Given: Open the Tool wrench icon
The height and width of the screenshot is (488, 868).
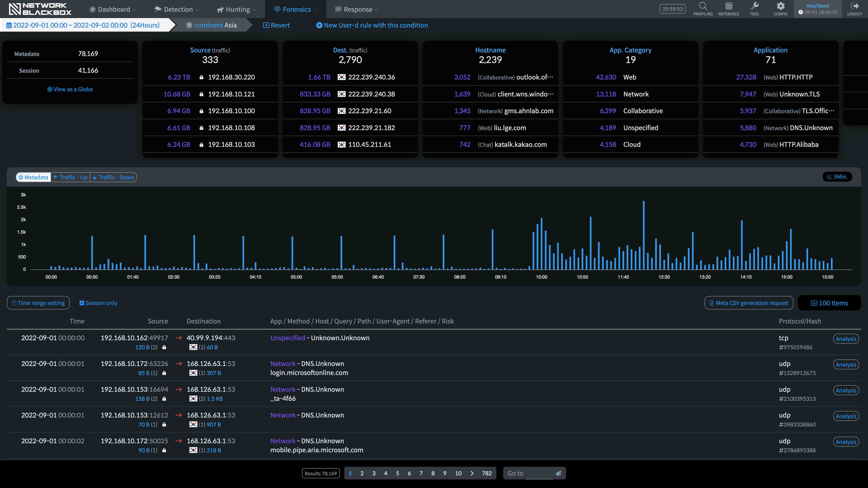Looking at the screenshot, I should (x=755, y=6).
